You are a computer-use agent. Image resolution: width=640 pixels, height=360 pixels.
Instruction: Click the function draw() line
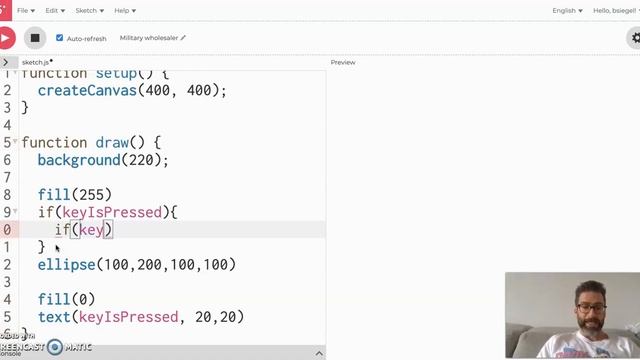(x=91, y=142)
